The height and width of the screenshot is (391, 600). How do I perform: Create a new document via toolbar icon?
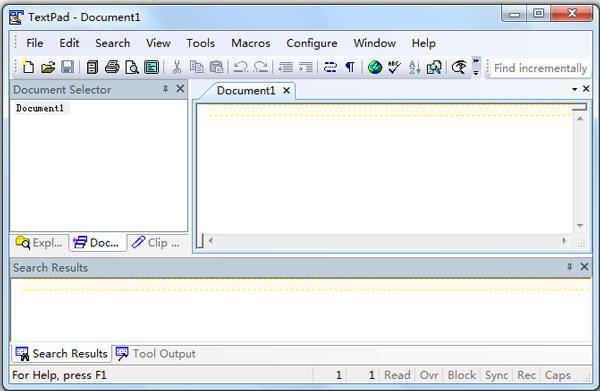click(x=28, y=67)
